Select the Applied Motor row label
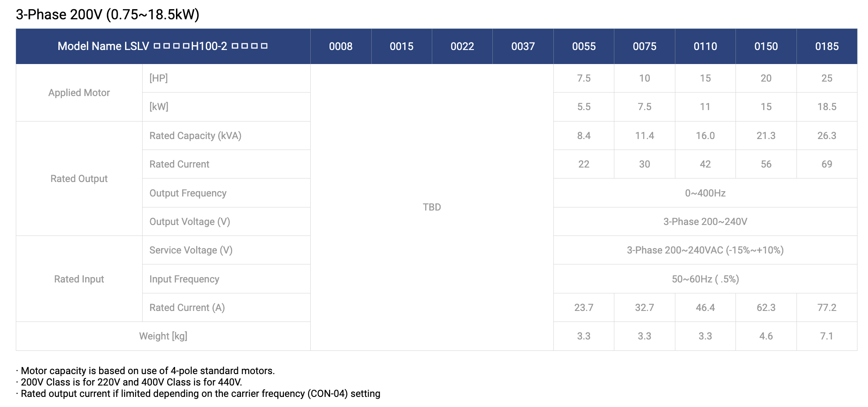 79,93
